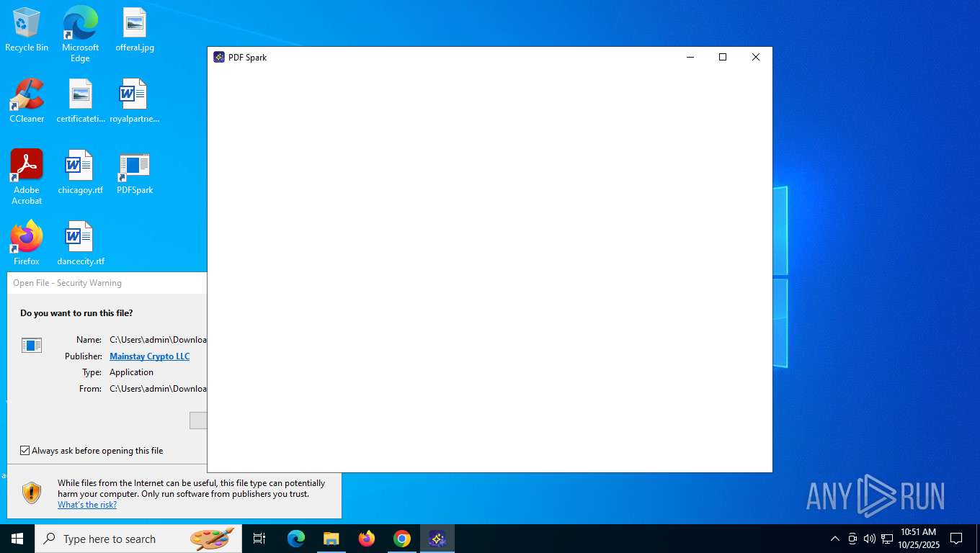Click the PDF Spark title bar icon
The height and width of the screenshot is (553, 980).
(x=219, y=57)
